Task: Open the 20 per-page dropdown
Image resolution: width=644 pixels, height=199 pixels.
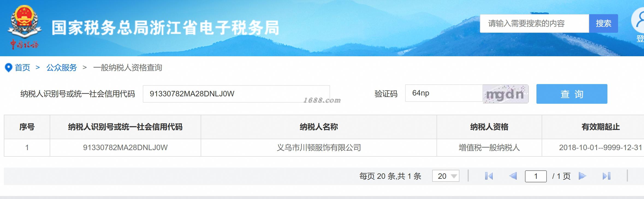Action: point(446,176)
